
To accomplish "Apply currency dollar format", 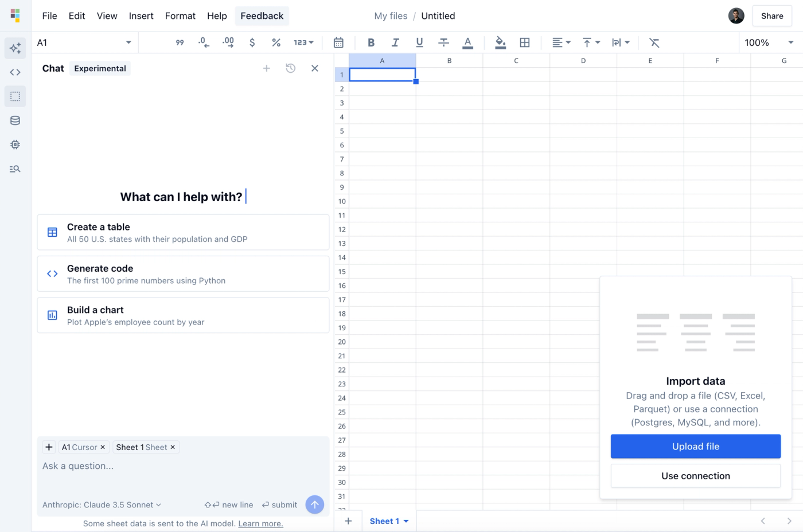I will [252, 42].
